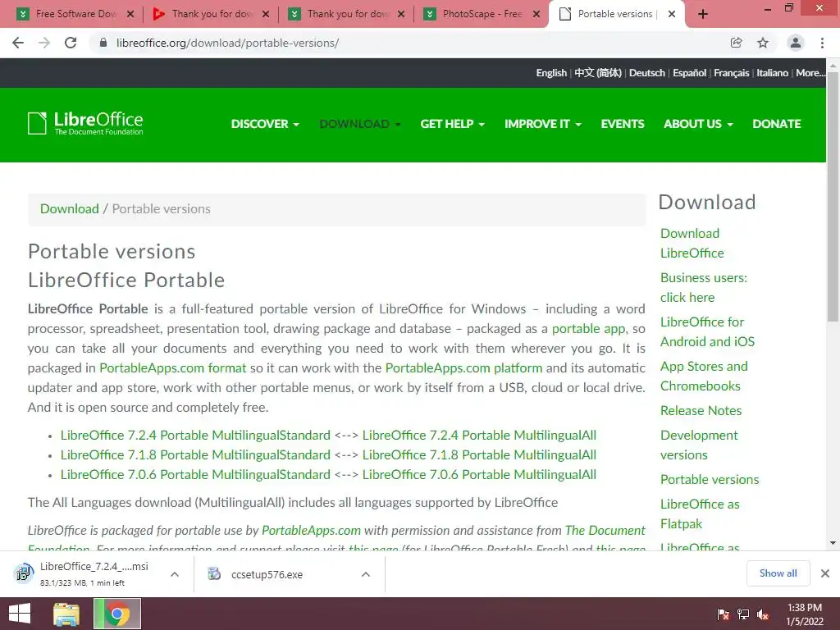
Task: Expand the GET HELP menu
Action: [453, 124]
